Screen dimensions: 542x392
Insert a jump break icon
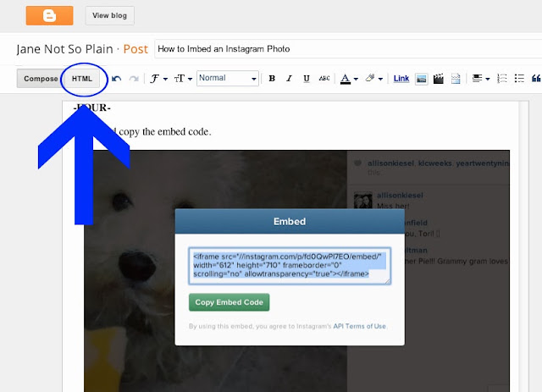456,79
